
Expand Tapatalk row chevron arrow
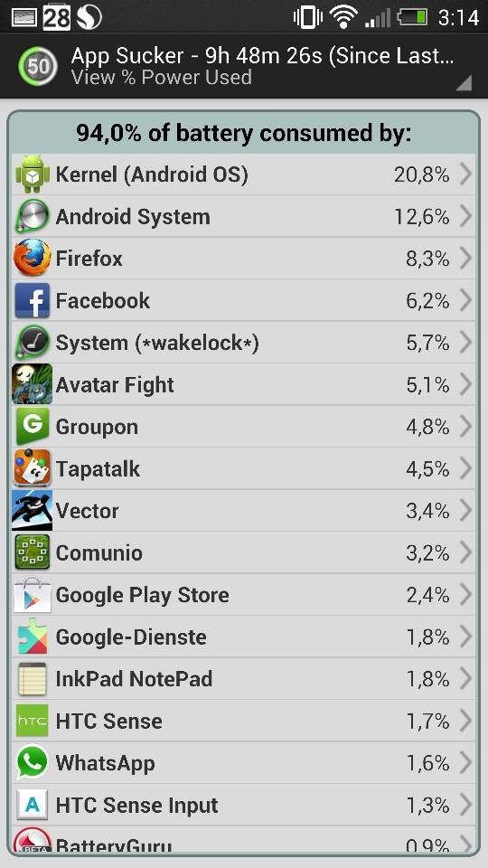click(x=466, y=469)
